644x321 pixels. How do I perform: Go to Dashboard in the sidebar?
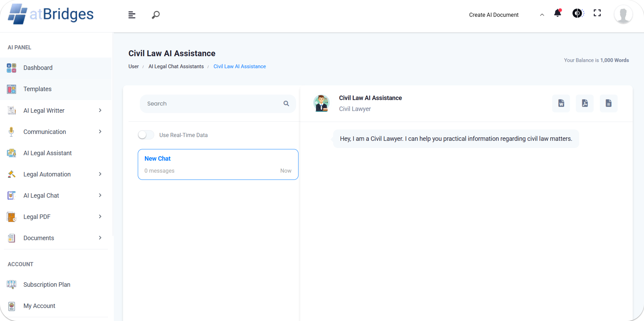38,68
